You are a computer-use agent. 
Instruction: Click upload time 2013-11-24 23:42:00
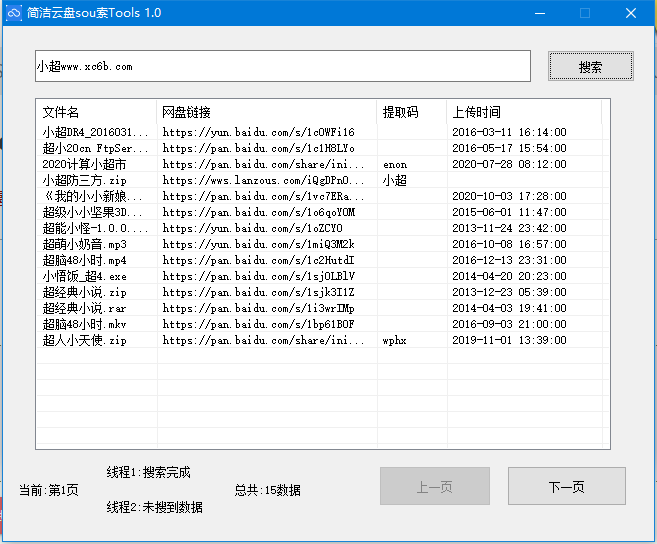(x=509, y=228)
